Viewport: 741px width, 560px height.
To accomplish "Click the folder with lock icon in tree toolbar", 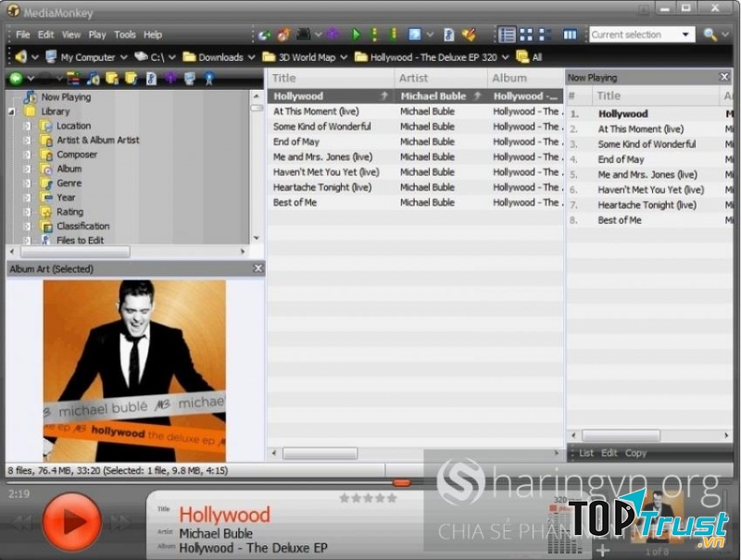I will pyautogui.click(x=112, y=79).
